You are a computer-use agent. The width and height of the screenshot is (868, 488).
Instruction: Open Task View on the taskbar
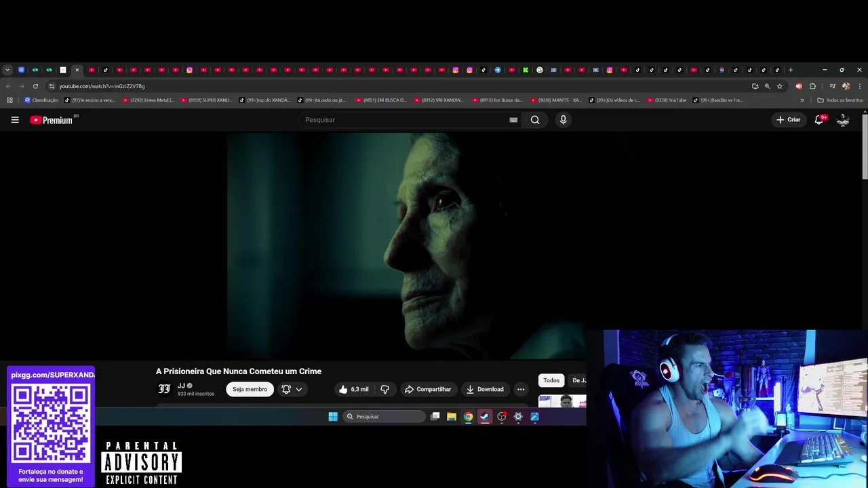435,417
